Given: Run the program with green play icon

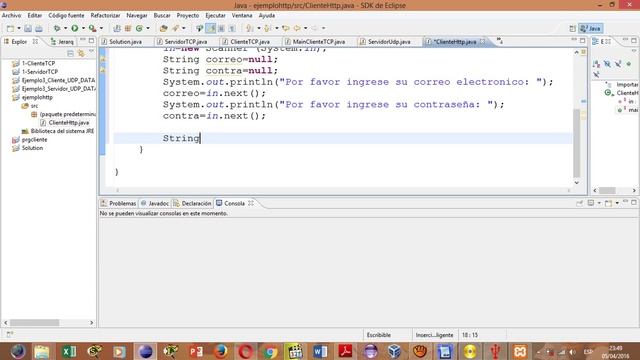Looking at the screenshot, I should tap(75, 28).
